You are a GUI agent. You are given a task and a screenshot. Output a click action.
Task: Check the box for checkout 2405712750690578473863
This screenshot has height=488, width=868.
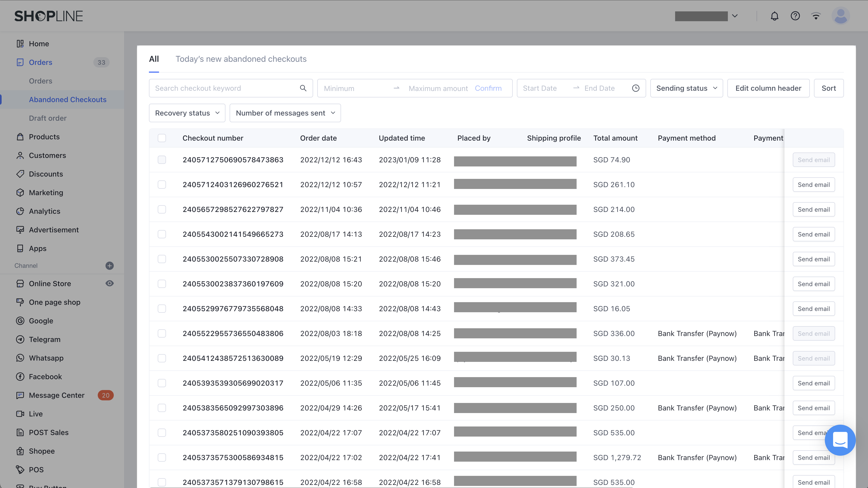[x=162, y=160]
